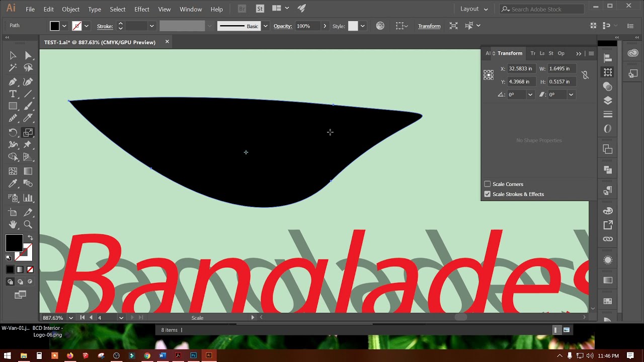Open the Effect menu
Screen dimensions: 644x362
(x=142, y=9)
